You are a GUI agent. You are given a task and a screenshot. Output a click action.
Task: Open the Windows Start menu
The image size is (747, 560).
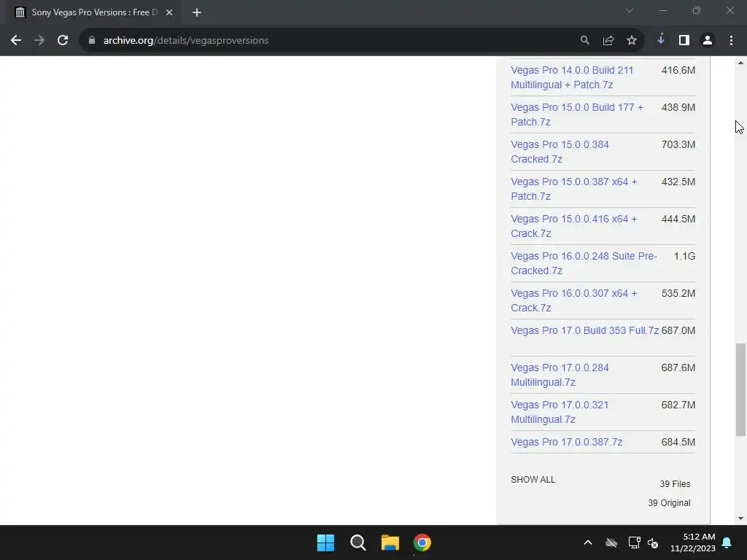326,542
